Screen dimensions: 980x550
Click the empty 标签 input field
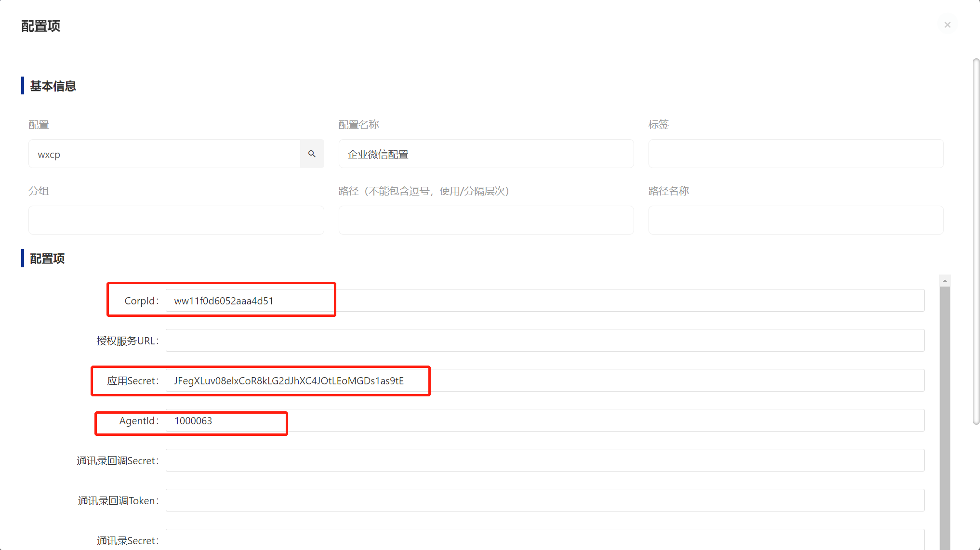click(x=795, y=154)
